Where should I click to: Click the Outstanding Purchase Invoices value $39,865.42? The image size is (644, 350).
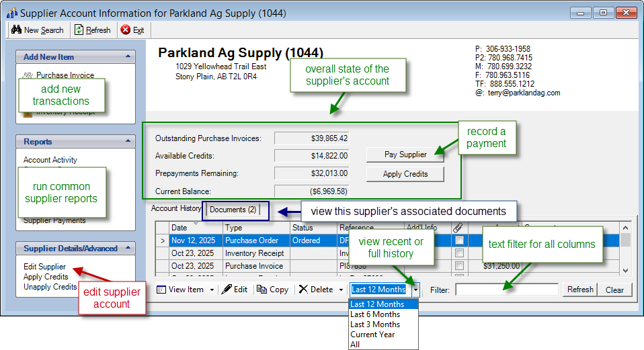click(x=311, y=138)
